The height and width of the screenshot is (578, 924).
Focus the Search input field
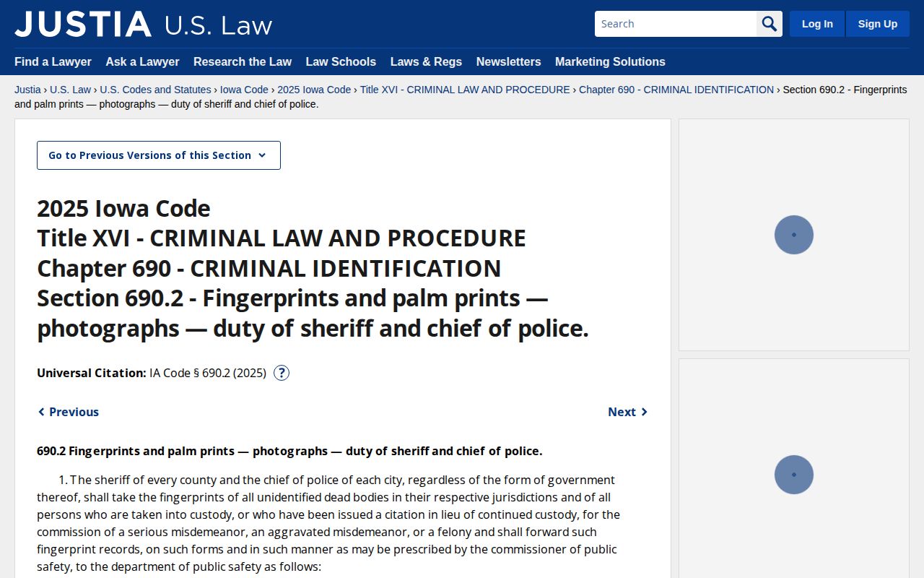tap(676, 24)
